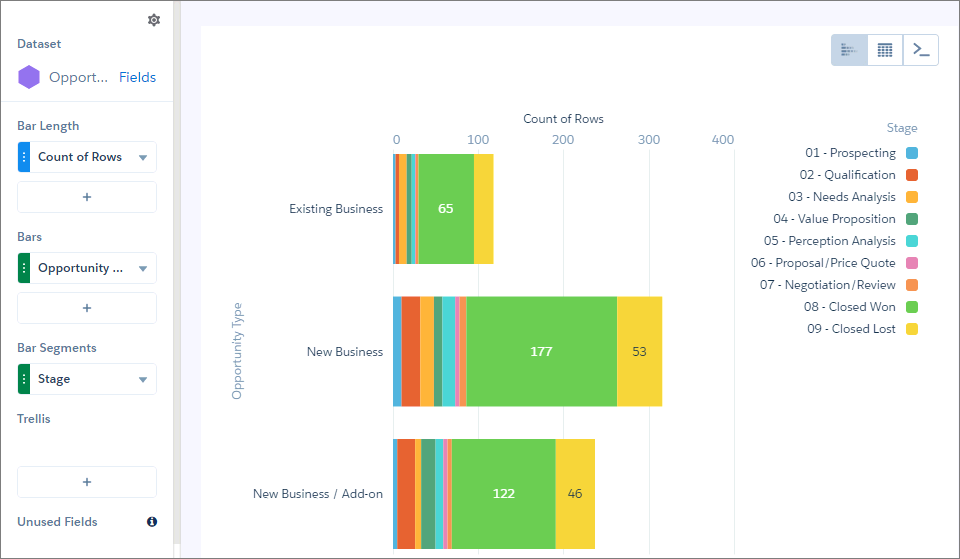Open the Count of Rows dropdown arrow
This screenshot has height=559, width=960.
[143, 157]
